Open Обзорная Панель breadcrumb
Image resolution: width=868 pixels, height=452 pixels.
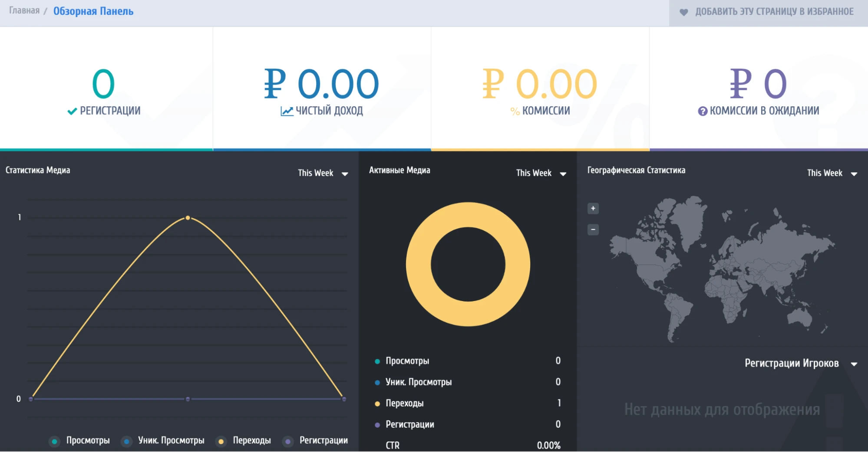93,11
